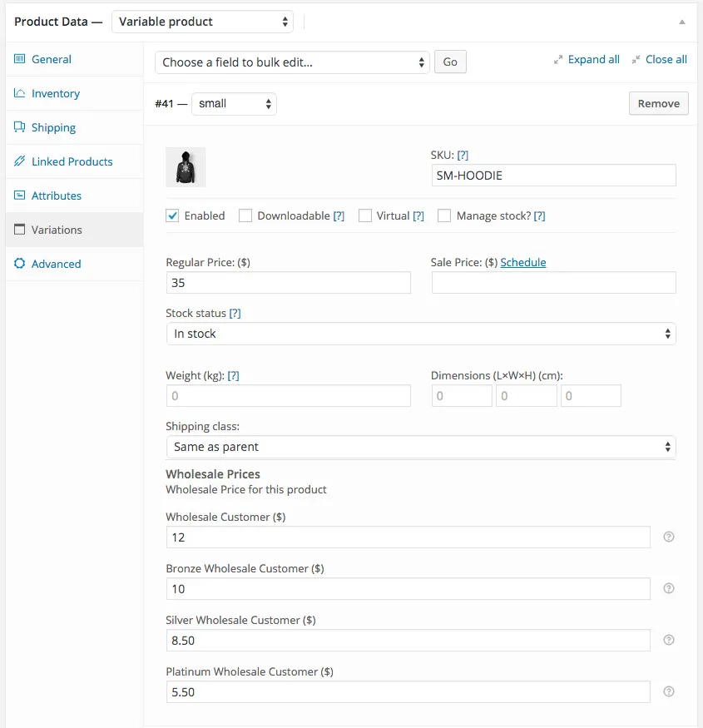The image size is (703, 728).
Task: Click the Shipping tab icon
Action: [x=18, y=127]
